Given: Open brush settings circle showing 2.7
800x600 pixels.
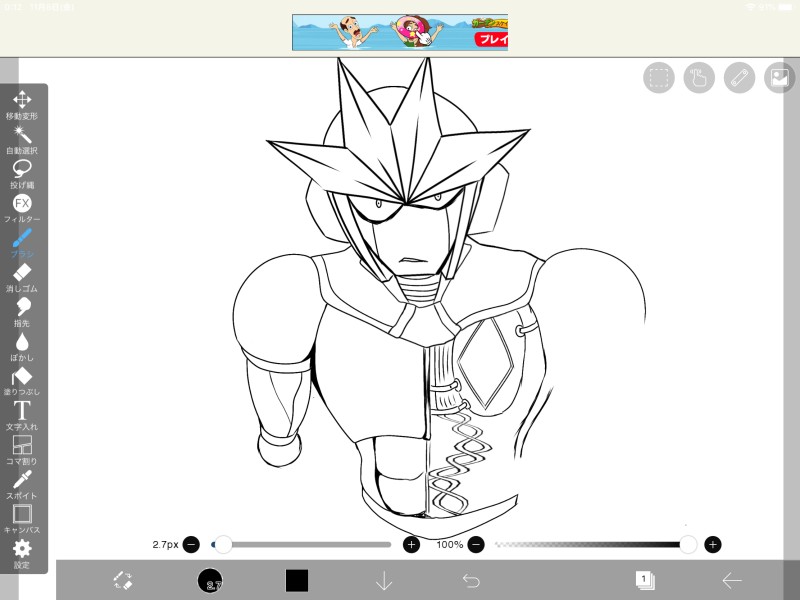Looking at the screenshot, I should (210, 581).
